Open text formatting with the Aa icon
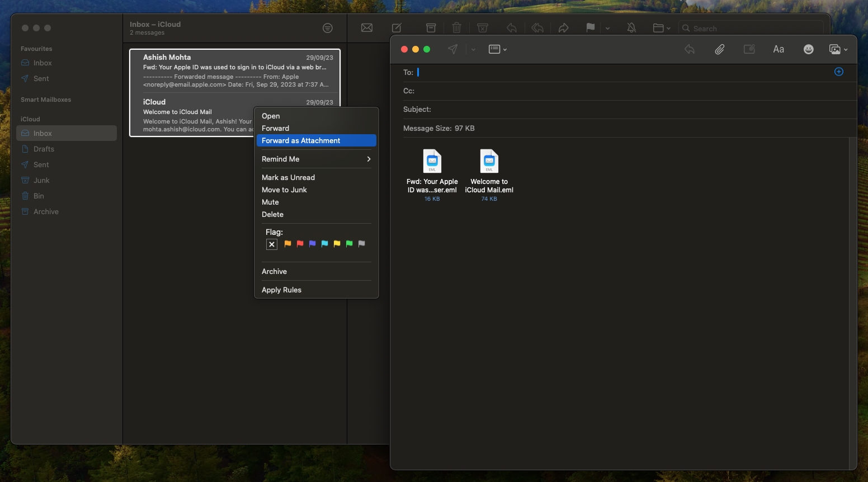 point(779,49)
